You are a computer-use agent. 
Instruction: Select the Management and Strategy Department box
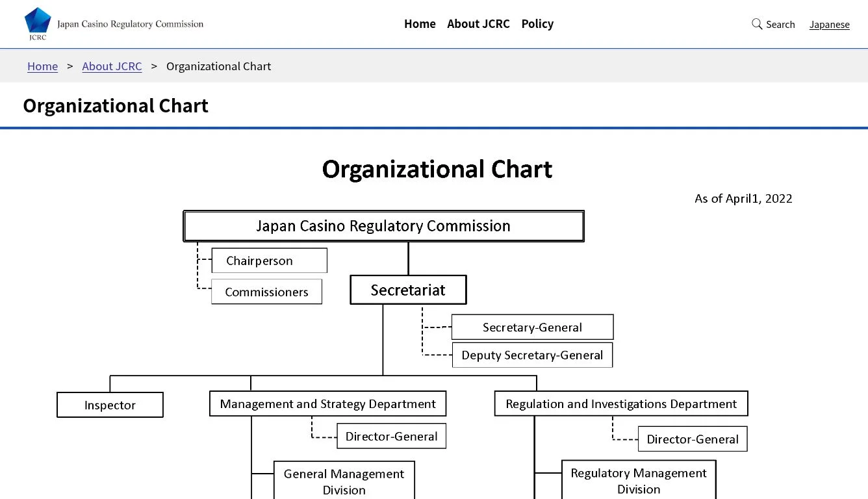point(327,403)
